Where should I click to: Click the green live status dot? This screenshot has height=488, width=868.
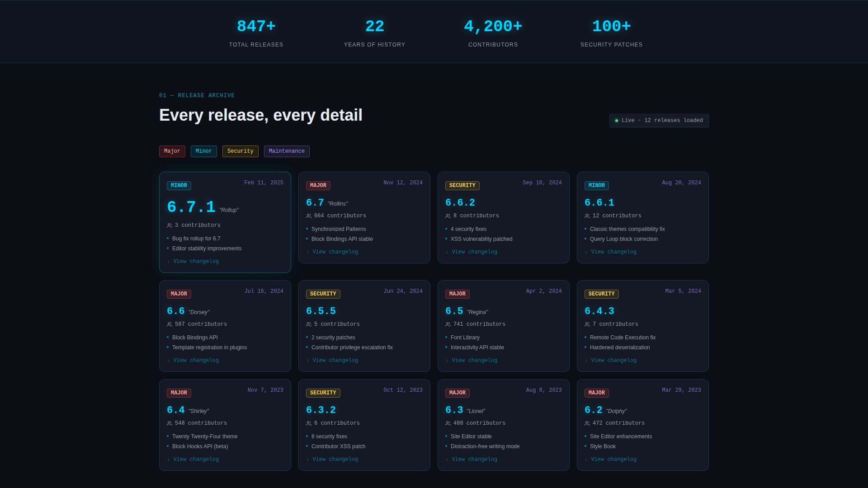coord(616,120)
